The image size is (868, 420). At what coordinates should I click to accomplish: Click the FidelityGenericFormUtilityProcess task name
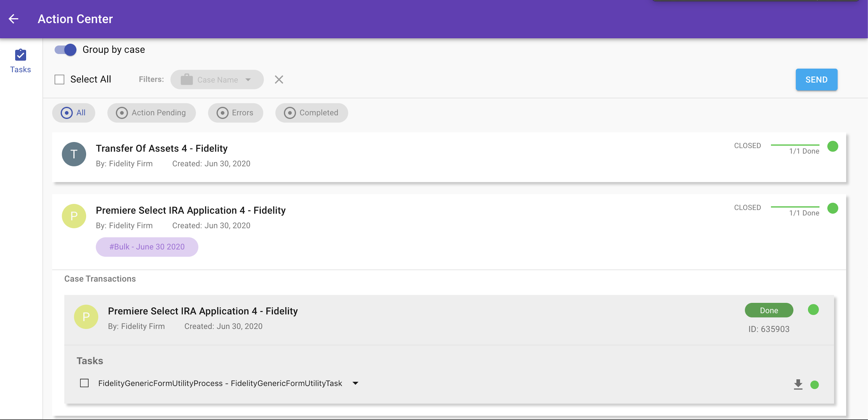pyautogui.click(x=220, y=383)
